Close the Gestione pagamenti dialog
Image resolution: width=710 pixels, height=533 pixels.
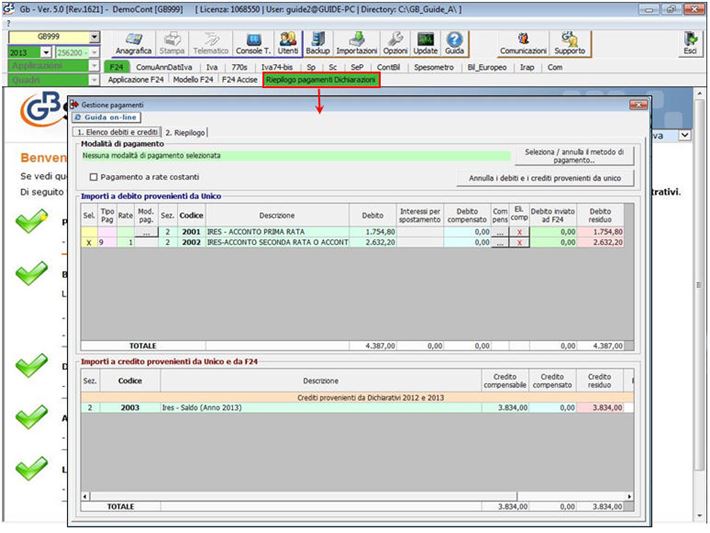[x=638, y=105]
